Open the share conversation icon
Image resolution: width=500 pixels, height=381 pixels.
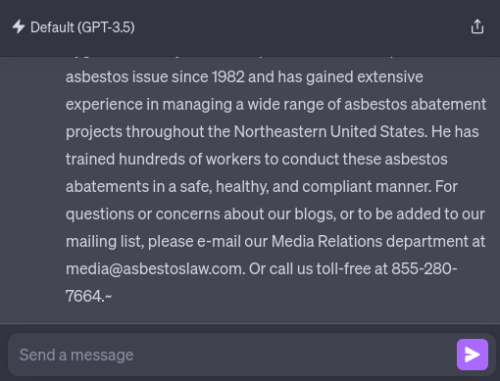tap(477, 27)
